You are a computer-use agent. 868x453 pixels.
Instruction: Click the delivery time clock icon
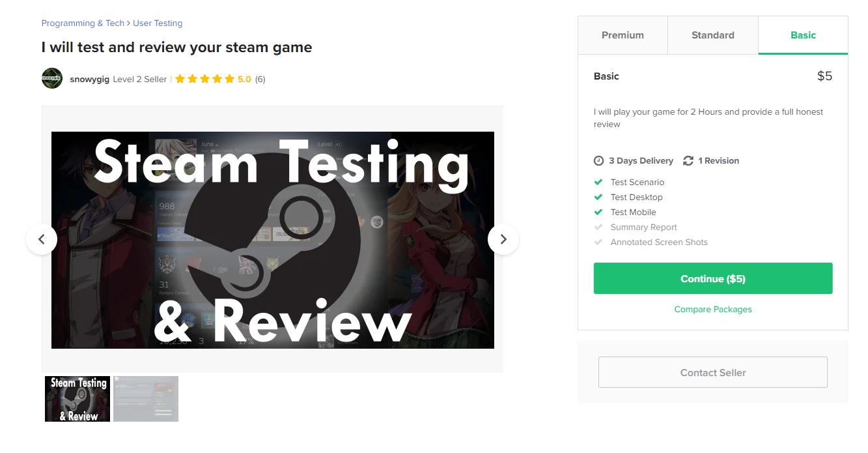point(598,160)
